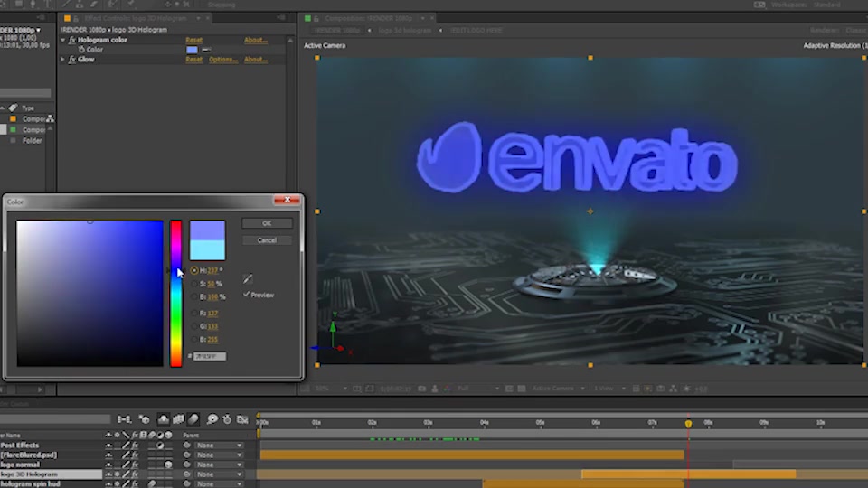Toggle the Preview checkbox in Color dialog
Viewport: 868px width, 488px height.
click(246, 295)
